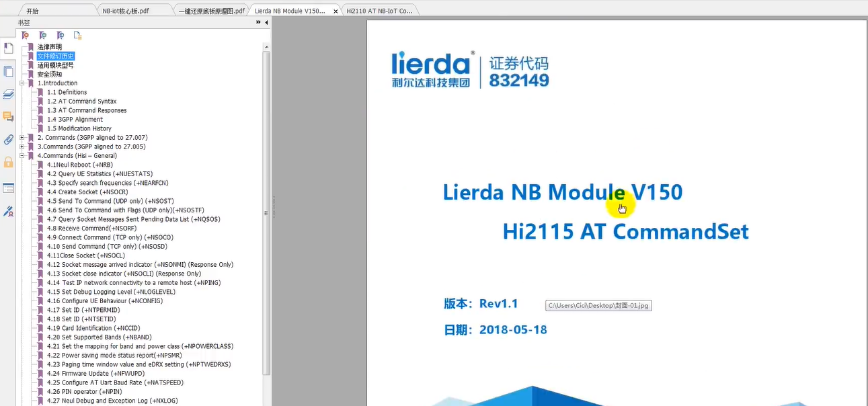Click the Hi2115 AT CommandSet title text
Viewport: 868px width, 406px height.
click(625, 232)
